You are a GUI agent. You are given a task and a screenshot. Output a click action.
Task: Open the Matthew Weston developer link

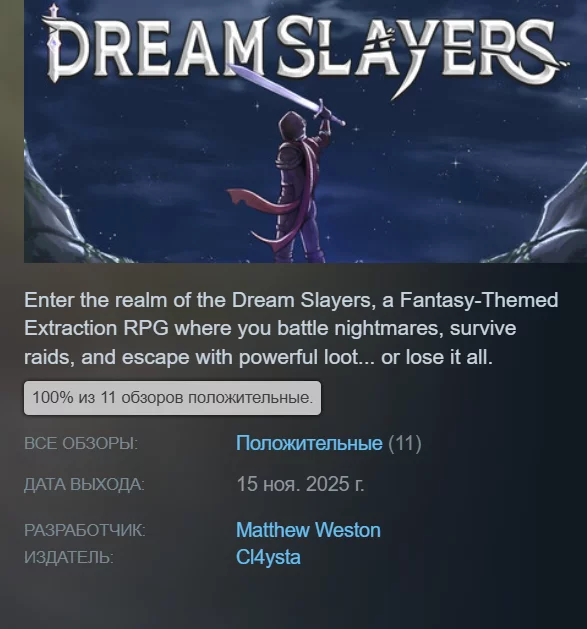click(x=308, y=530)
